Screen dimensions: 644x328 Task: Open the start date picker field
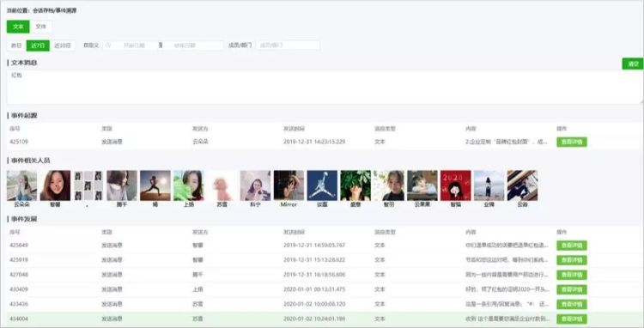pos(134,46)
